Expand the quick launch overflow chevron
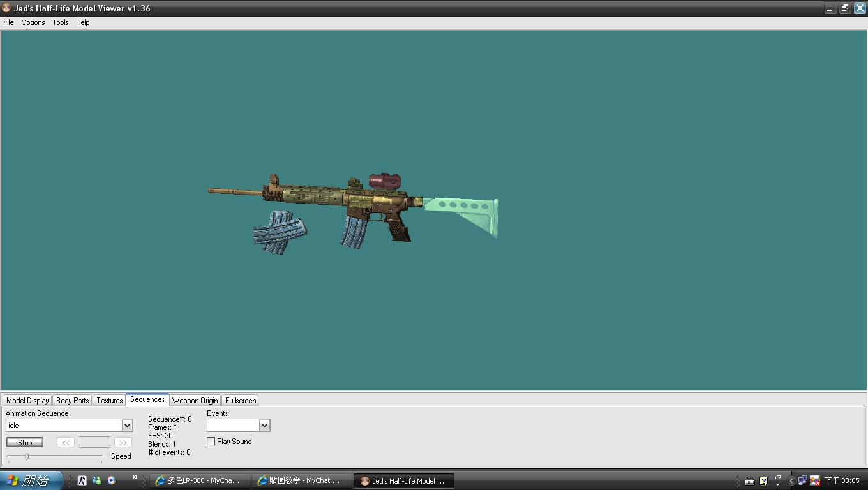Viewport: 868px width, 490px height. point(135,477)
